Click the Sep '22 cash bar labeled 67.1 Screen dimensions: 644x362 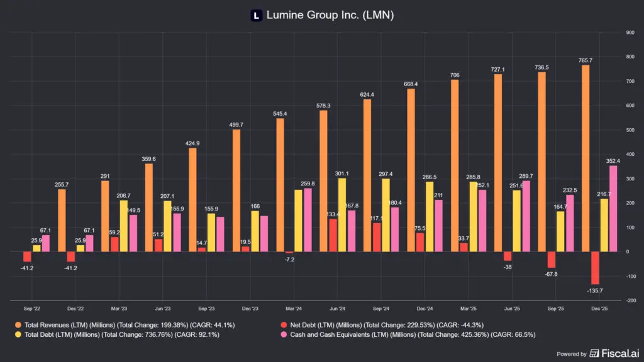point(45,243)
